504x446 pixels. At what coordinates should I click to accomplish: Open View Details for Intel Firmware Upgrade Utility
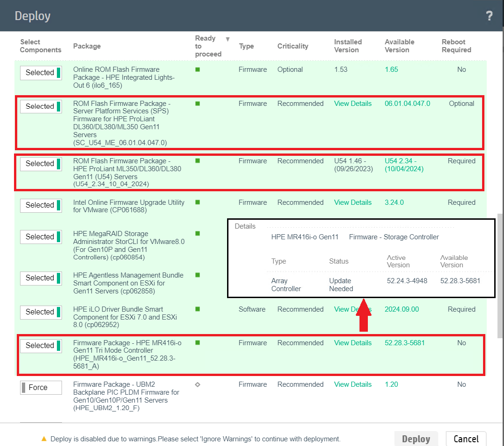353,202
